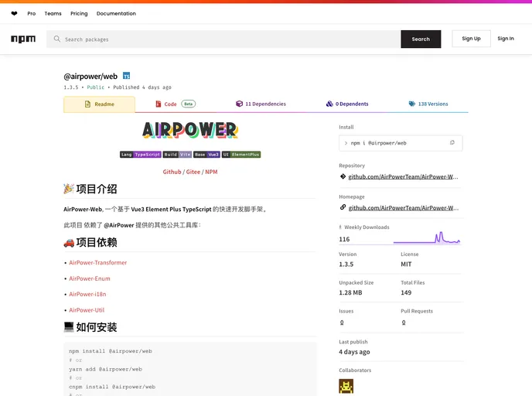Click the TypeScript TS badge beside package name
532x396 pixels.
[x=126, y=76]
